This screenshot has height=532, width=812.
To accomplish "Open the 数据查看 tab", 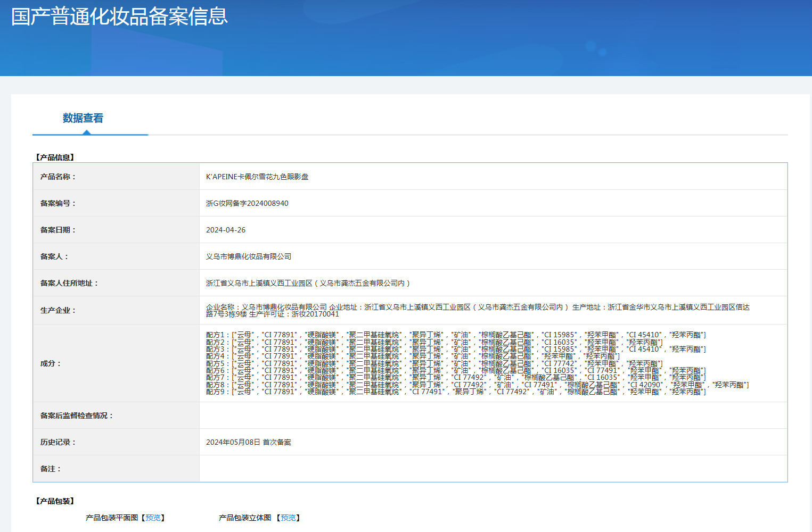I will click(83, 118).
